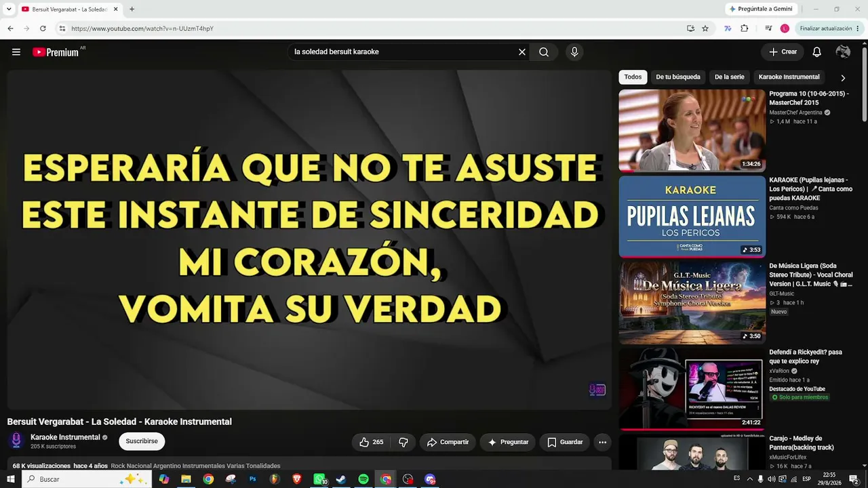Open the Finalizar actualización Chrome menu

coord(829,28)
